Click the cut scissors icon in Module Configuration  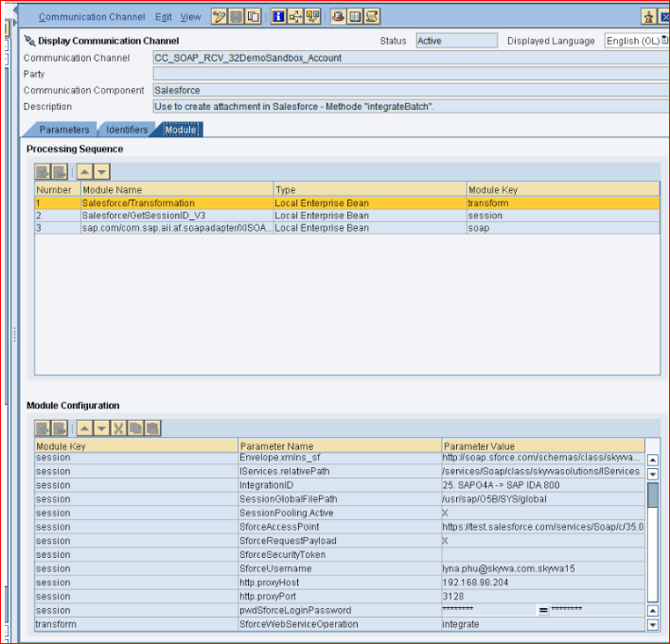tap(118, 428)
